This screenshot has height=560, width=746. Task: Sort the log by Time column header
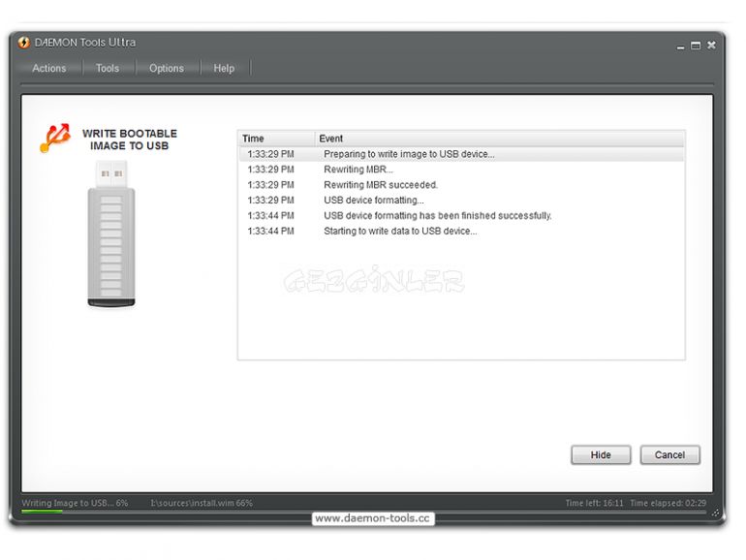click(276, 139)
